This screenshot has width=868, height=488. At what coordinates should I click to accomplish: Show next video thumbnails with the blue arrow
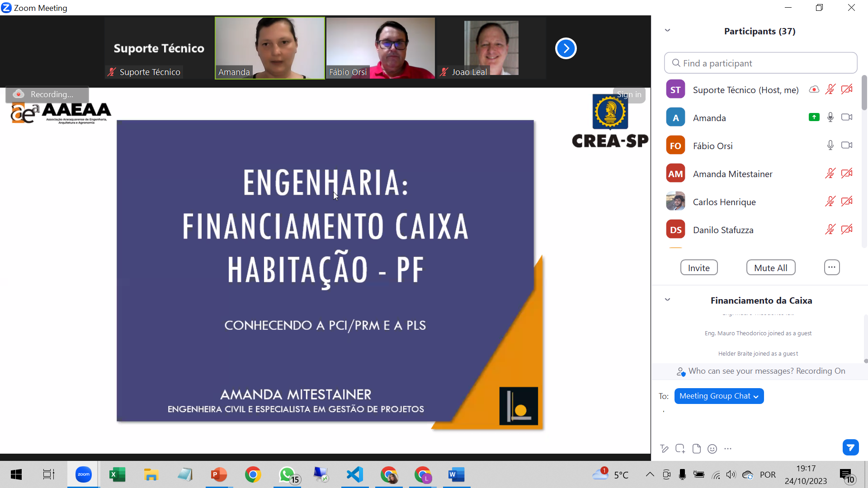[566, 48]
